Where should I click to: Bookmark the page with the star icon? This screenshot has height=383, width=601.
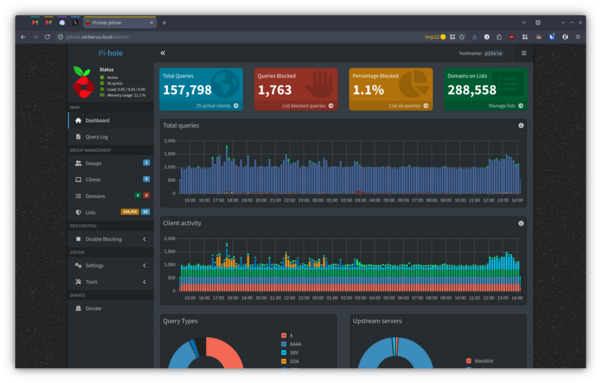462,37
